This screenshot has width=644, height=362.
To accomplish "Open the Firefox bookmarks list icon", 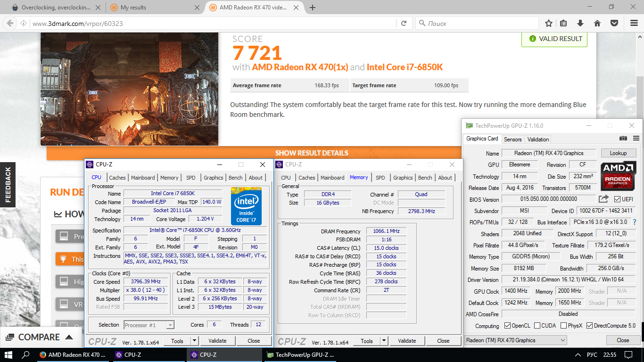I will [x=563, y=23].
